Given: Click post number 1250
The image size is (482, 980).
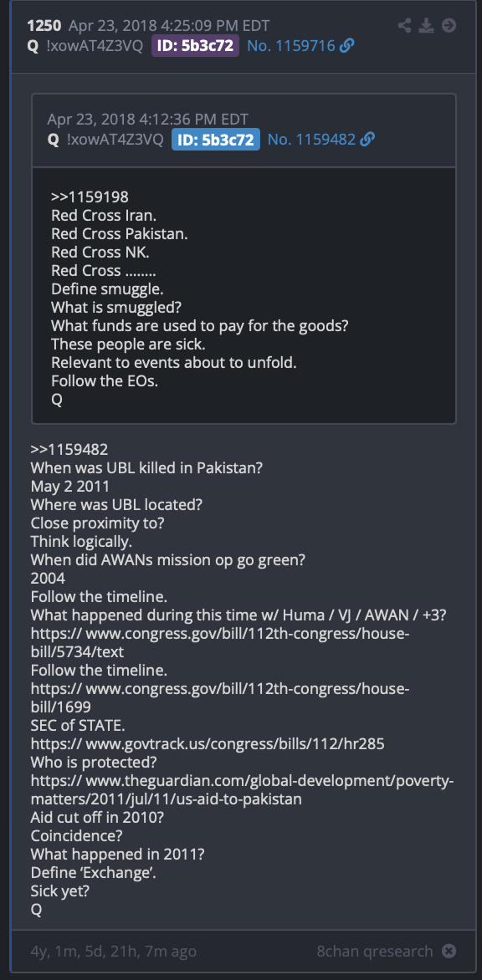Looking at the screenshot, I should tap(44, 26).
